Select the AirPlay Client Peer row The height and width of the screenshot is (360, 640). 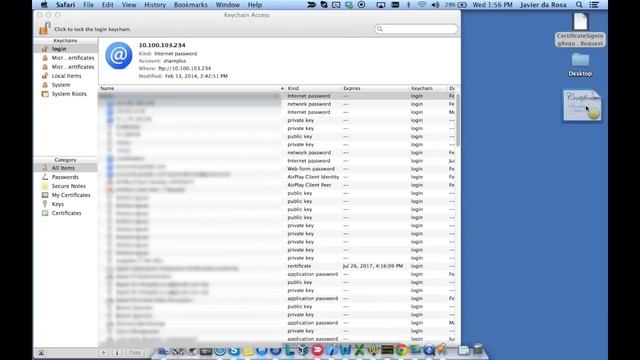click(x=278, y=185)
